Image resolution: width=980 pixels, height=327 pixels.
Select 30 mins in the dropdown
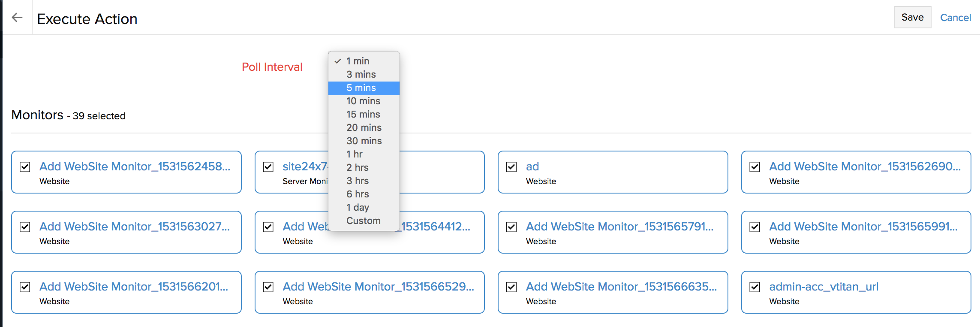(x=364, y=141)
